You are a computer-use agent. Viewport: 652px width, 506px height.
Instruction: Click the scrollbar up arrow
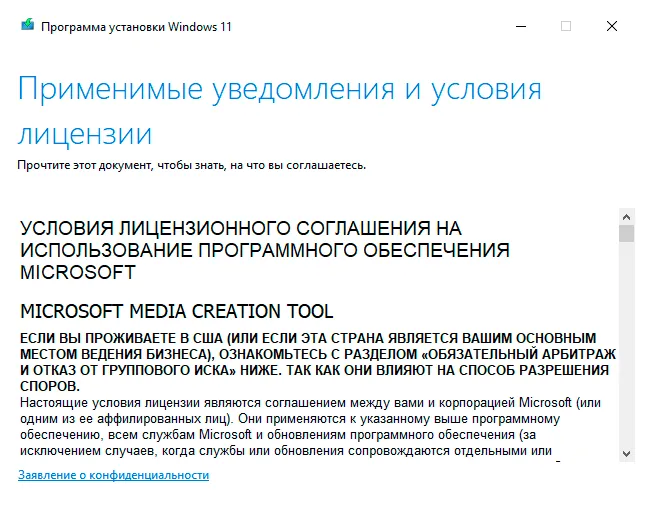click(x=626, y=217)
